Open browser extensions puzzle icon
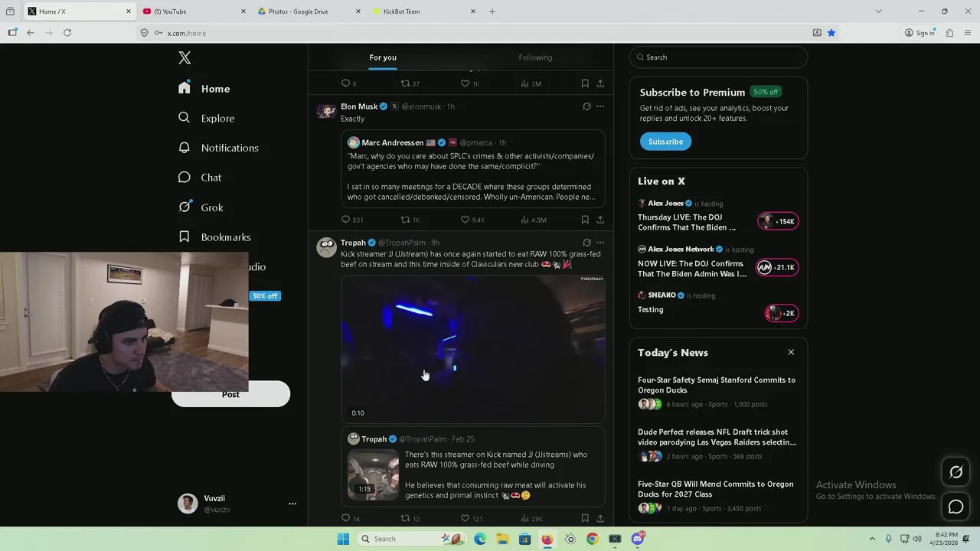 point(949,33)
